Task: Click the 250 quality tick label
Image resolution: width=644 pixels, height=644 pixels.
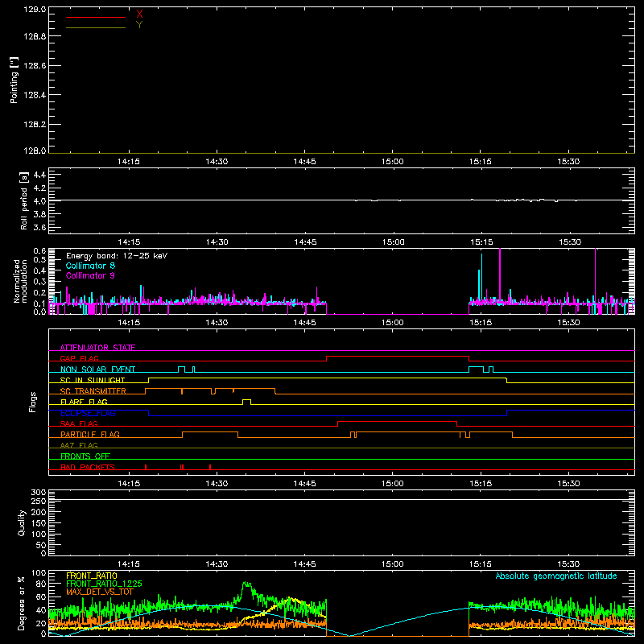Action: point(38,501)
